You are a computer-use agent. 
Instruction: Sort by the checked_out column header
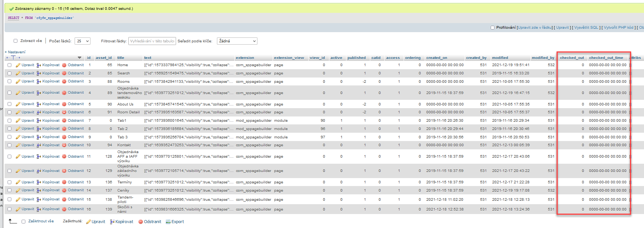572,58
